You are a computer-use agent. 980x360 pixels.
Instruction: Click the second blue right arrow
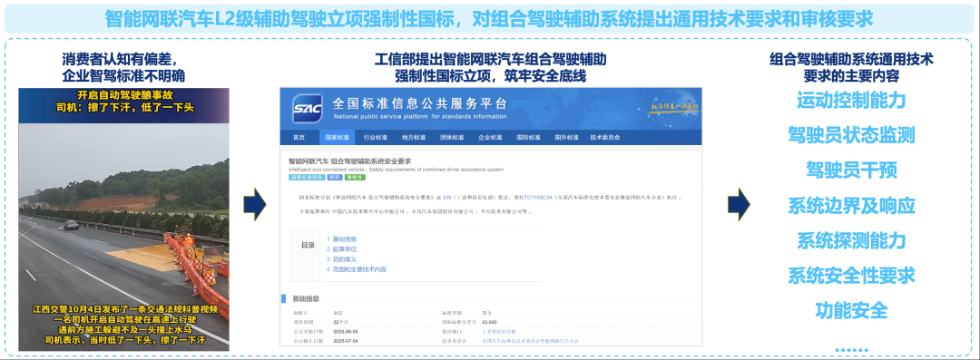[x=739, y=203]
